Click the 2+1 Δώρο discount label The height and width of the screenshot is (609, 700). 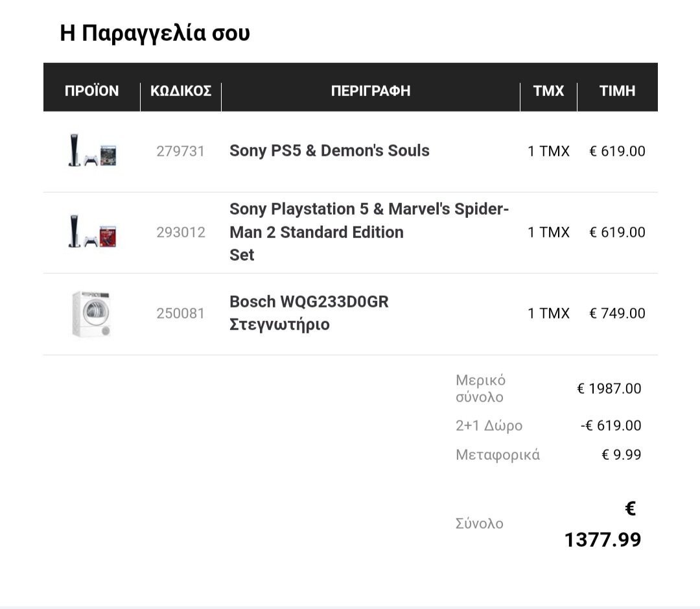pyautogui.click(x=489, y=425)
